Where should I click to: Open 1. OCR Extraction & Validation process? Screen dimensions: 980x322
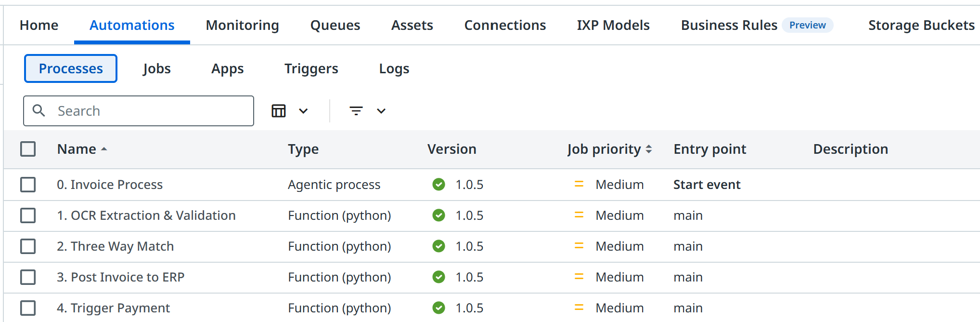pyautogui.click(x=146, y=215)
